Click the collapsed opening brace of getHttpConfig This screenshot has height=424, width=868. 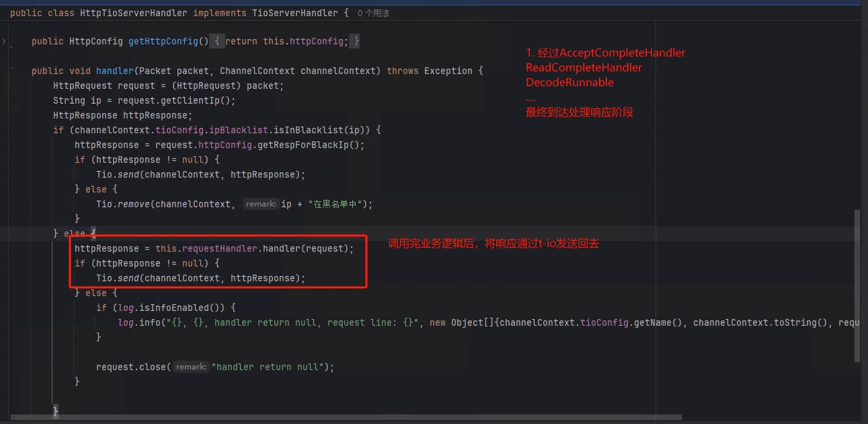point(216,42)
